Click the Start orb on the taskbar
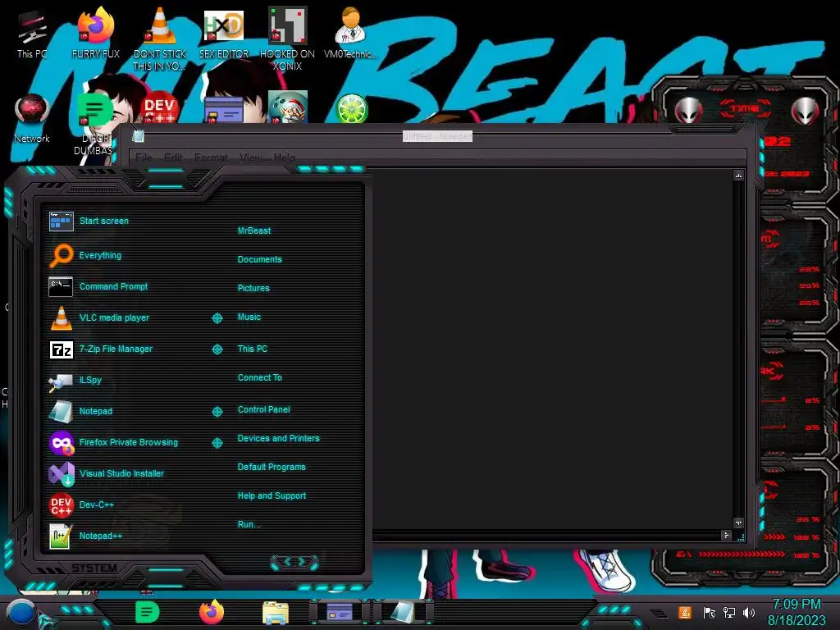Image resolution: width=840 pixels, height=630 pixels. [21, 614]
